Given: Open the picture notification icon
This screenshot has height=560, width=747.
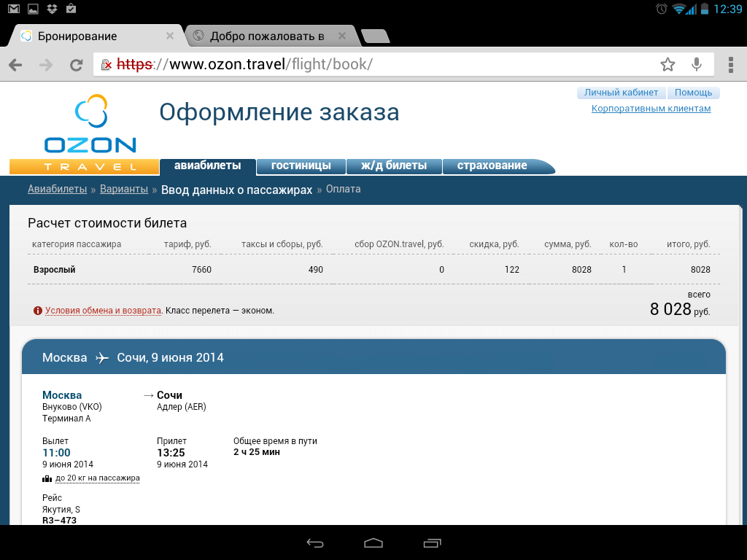Looking at the screenshot, I should (33, 9).
